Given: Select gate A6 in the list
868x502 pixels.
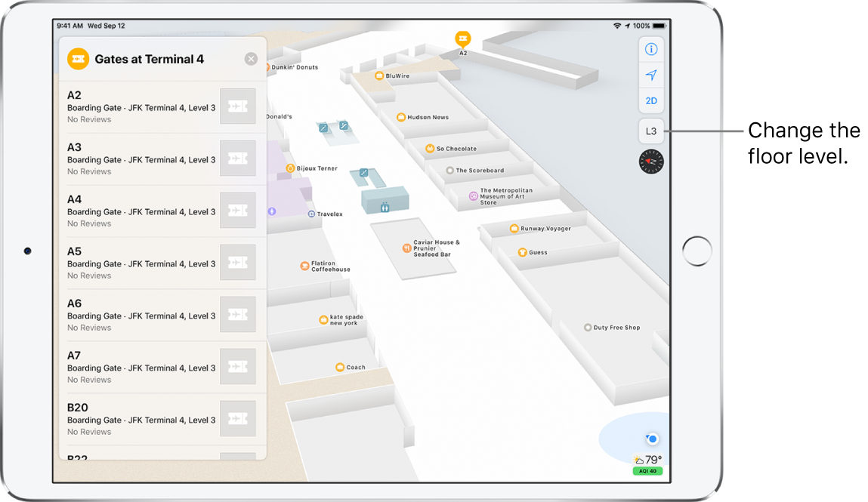Looking at the screenshot, I should point(162,315).
